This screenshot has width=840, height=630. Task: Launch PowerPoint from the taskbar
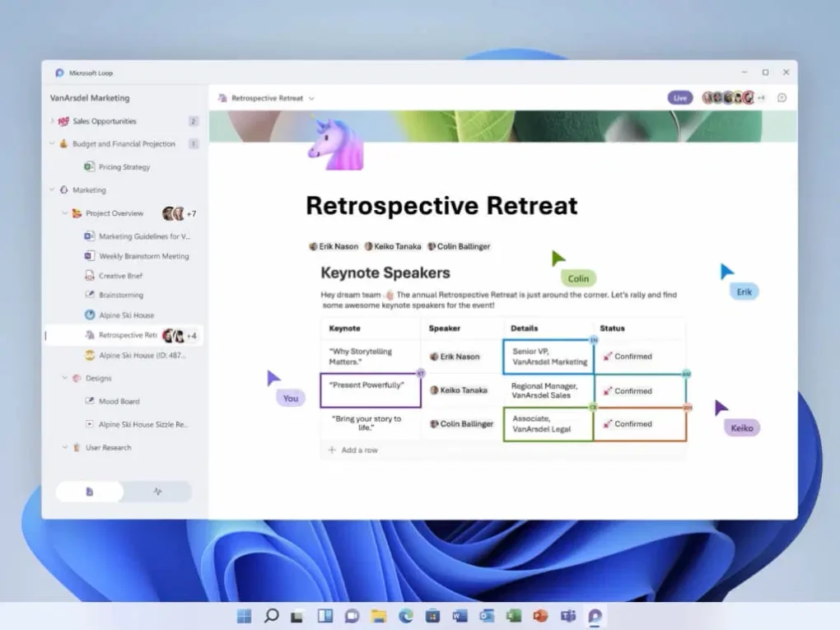click(540, 616)
